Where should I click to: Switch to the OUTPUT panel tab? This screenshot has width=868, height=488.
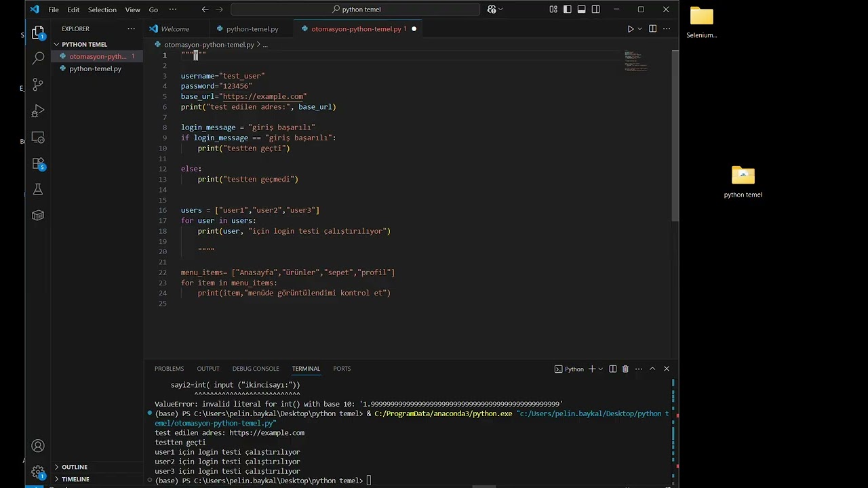click(x=208, y=369)
